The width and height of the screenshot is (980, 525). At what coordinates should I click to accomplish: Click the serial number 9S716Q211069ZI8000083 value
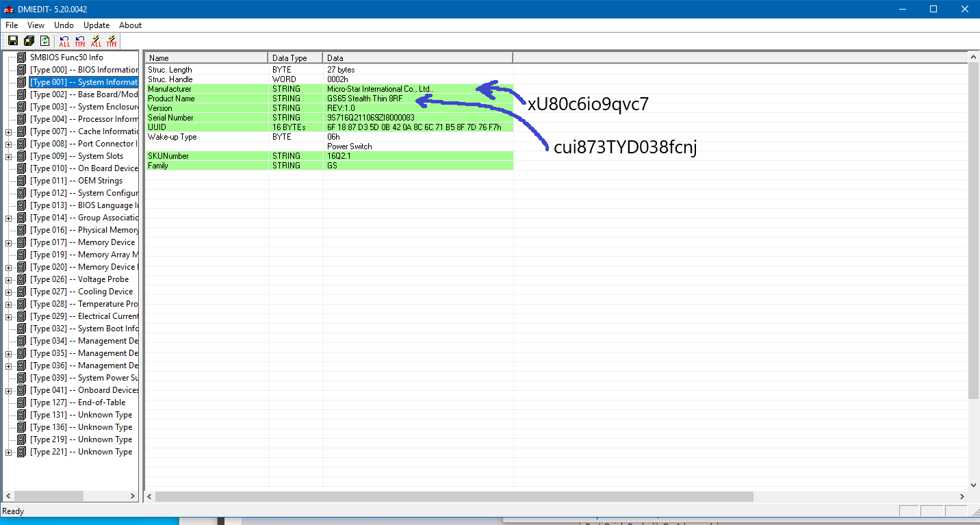click(370, 118)
